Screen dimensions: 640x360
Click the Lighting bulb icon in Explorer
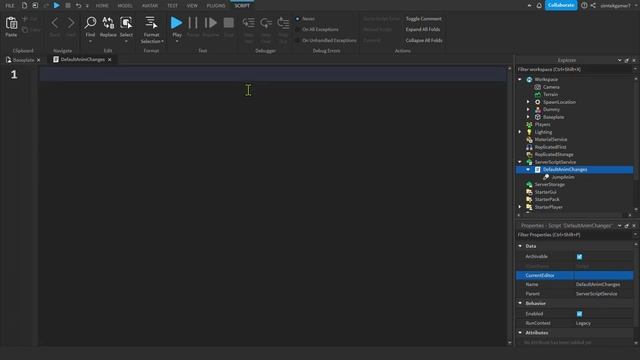tap(529, 132)
